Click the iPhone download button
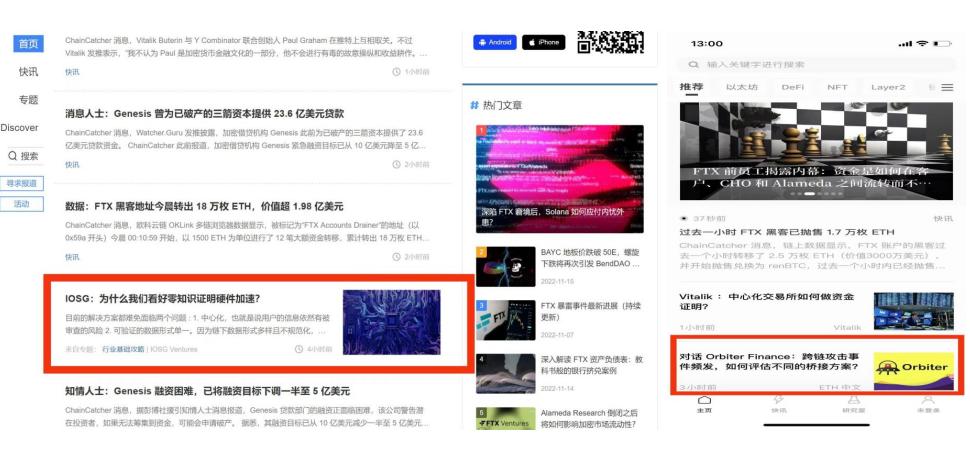Viewport: 970px width, 452px height. [543, 42]
